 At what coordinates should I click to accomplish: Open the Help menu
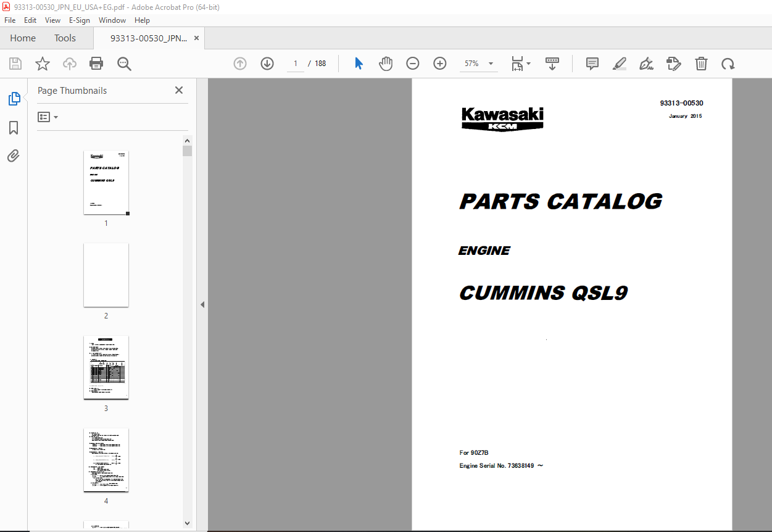pyautogui.click(x=143, y=20)
